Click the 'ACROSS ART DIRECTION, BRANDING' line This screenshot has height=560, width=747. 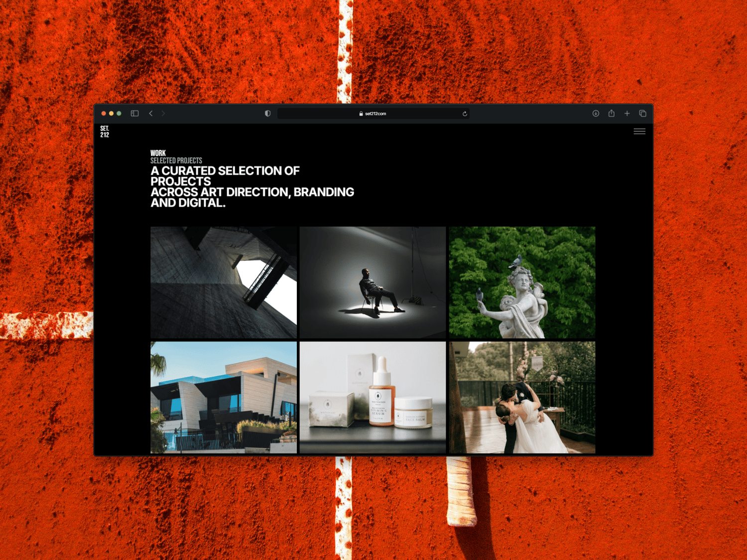pos(252,192)
